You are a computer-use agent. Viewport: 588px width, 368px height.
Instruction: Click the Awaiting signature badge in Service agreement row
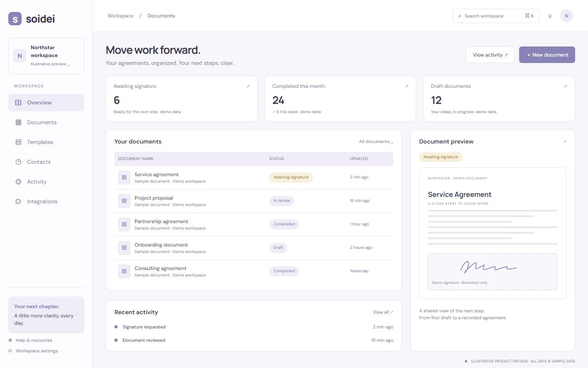[x=291, y=178]
